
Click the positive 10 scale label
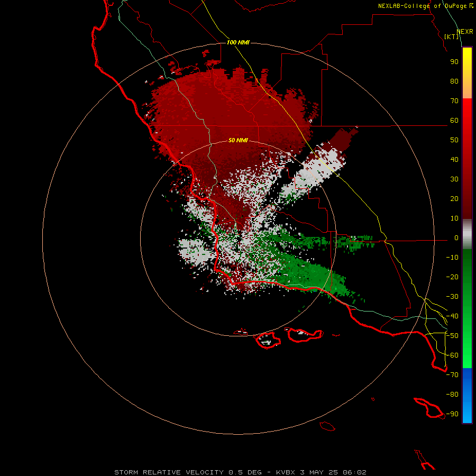click(x=454, y=218)
